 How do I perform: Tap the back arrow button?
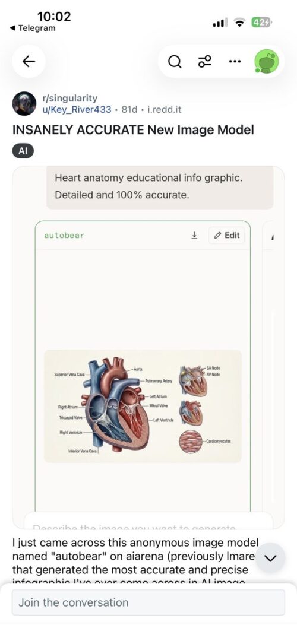coord(29,62)
